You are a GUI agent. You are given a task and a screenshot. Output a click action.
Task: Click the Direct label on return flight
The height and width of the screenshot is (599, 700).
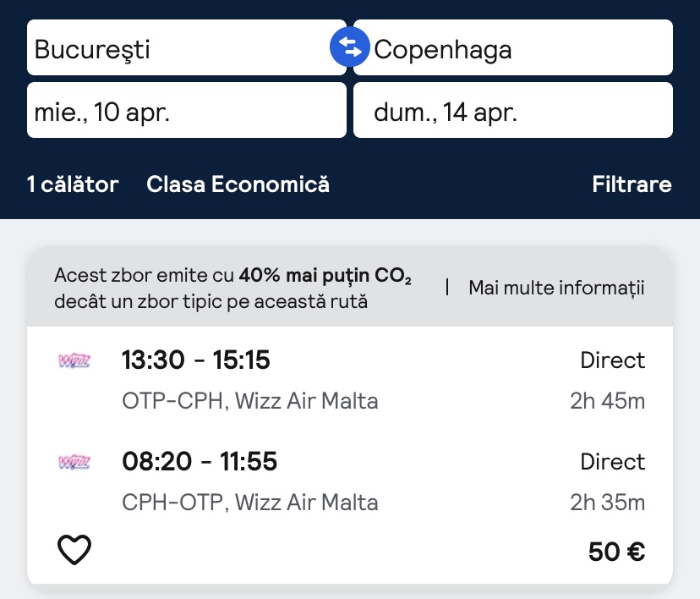(612, 462)
